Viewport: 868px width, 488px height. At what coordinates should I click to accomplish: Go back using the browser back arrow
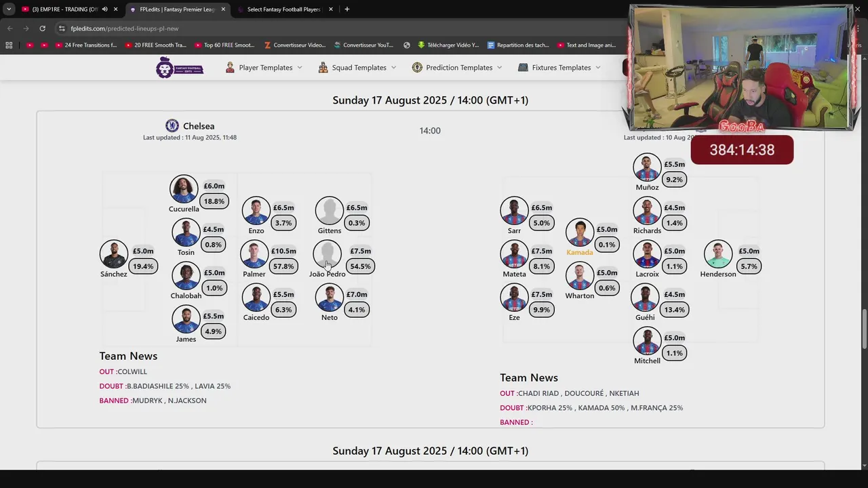click(9, 28)
